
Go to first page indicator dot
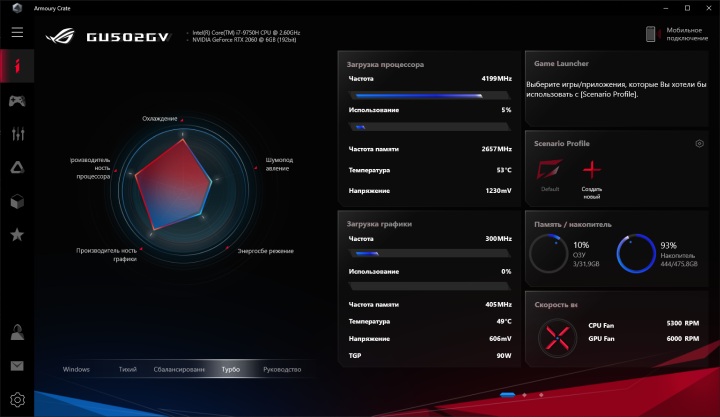507,394
